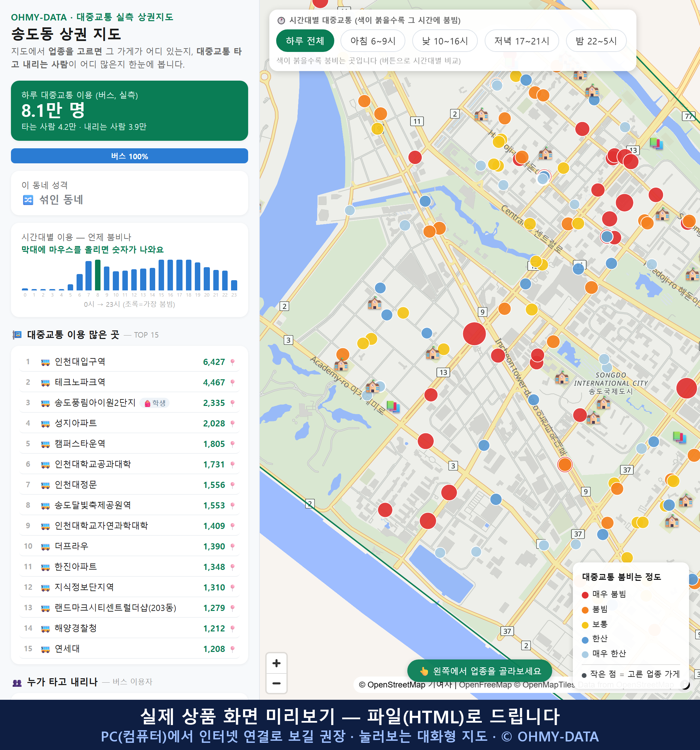
Task: Select the 인천대입구역 6,427 list row
Action: coord(130,362)
